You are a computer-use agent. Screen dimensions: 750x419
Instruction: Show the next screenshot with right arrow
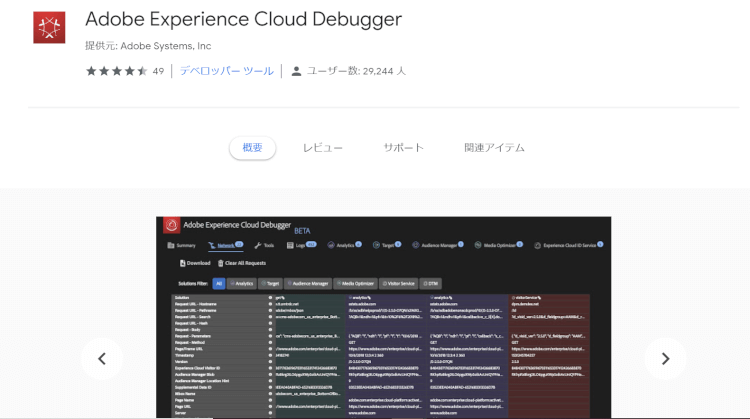click(x=665, y=358)
